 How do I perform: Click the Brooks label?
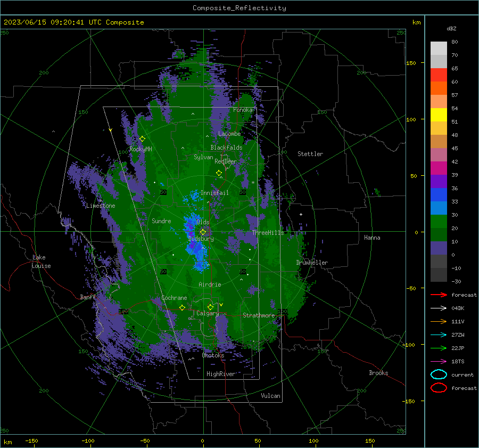click(378, 373)
